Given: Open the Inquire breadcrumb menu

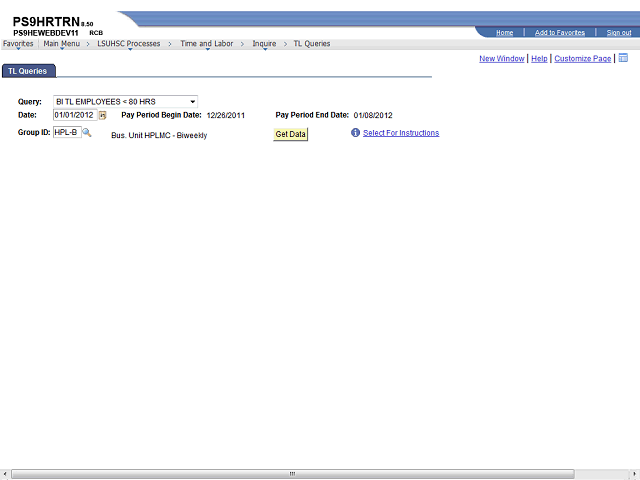Looking at the screenshot, I should [x=264, y=44].
